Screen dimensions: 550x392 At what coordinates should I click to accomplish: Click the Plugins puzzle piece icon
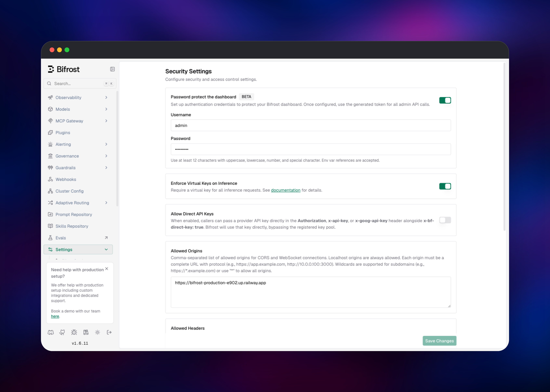pos(50,133)
